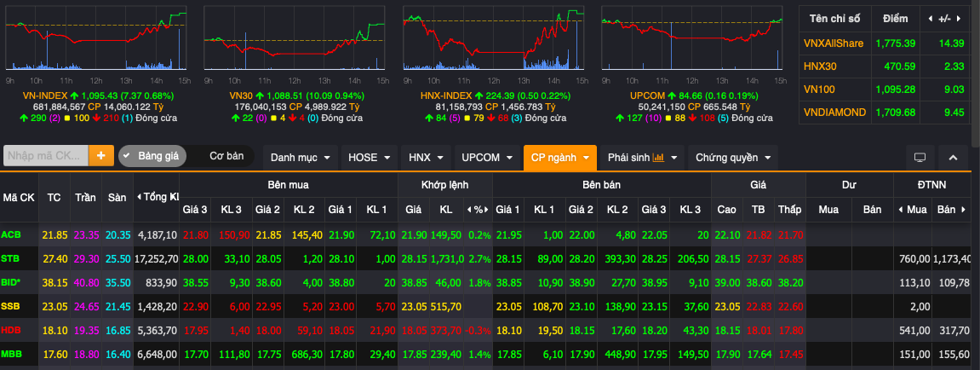Click the bar chart icon in Phái sinh
Viewport: 980px width, 370px height.
[x=658, y=157]
